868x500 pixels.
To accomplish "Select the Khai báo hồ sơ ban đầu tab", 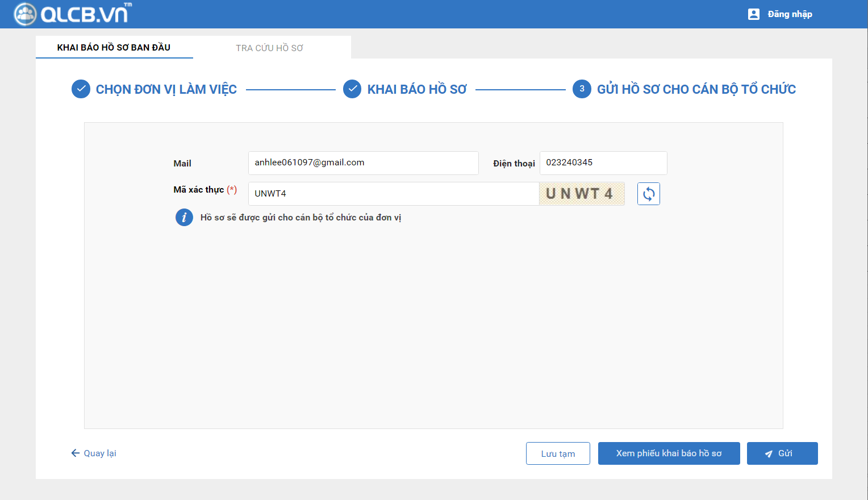I will [114, 48].
